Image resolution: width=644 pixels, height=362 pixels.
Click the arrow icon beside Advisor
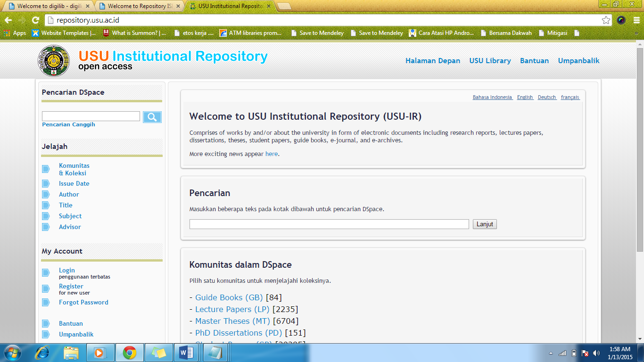46,227
